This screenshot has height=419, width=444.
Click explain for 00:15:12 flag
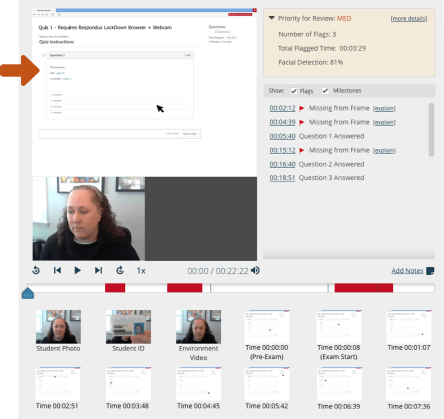pos(384,150)
